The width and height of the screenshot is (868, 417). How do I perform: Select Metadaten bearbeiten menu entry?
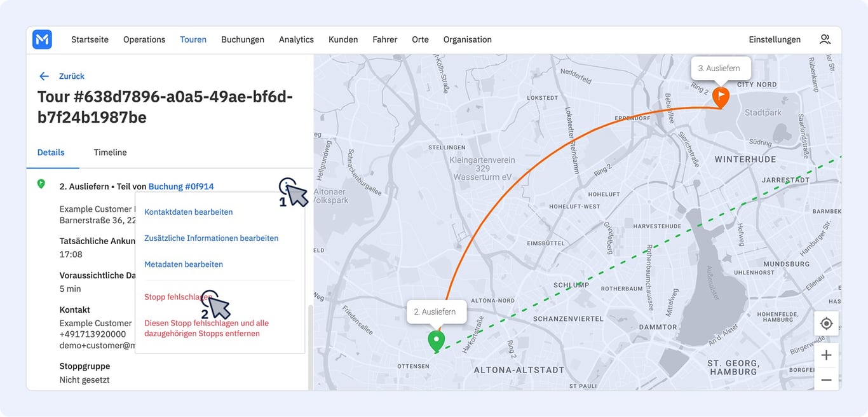coord(184,264)
